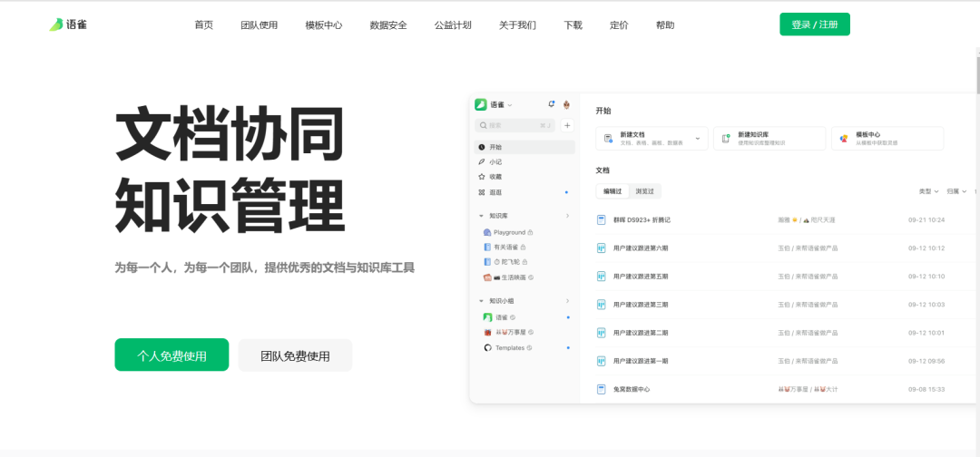Click the plus icon beside search box
This screenshot has width=980, height=457.
click(567, 126)
